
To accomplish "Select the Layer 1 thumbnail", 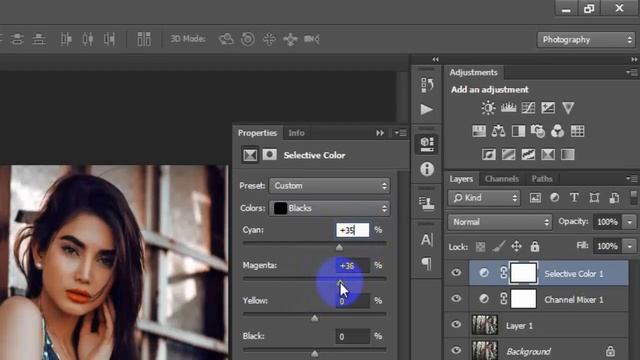I will pos(484,325).
